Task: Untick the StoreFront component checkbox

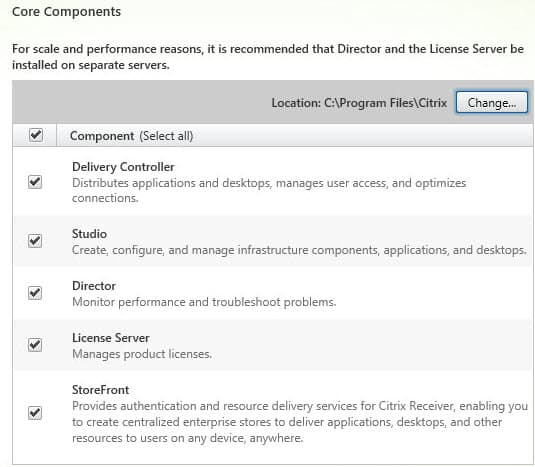Action: click(x=35, y=413)
